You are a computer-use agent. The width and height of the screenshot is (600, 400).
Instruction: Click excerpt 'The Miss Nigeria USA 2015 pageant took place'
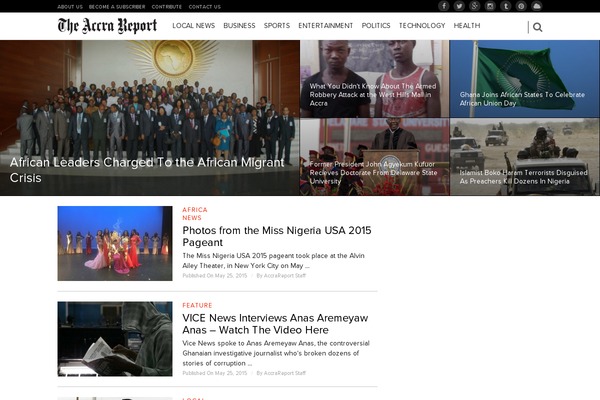[273, 260]
